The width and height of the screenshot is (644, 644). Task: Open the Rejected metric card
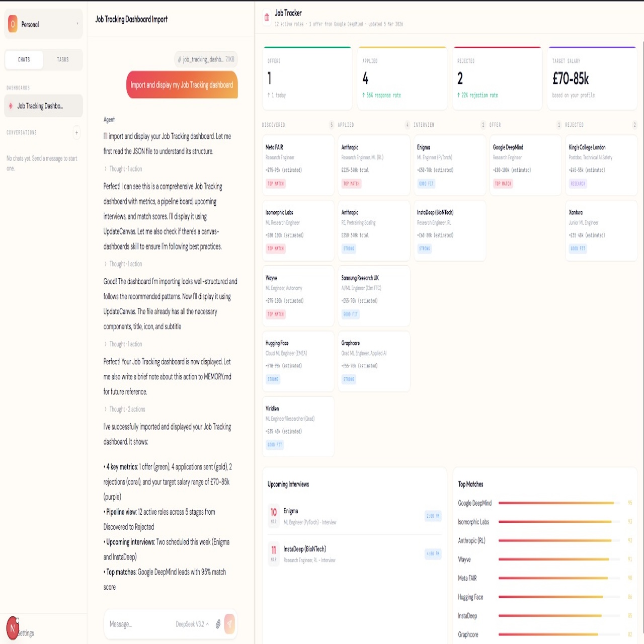pyautogui.click(x=497, y=78)
